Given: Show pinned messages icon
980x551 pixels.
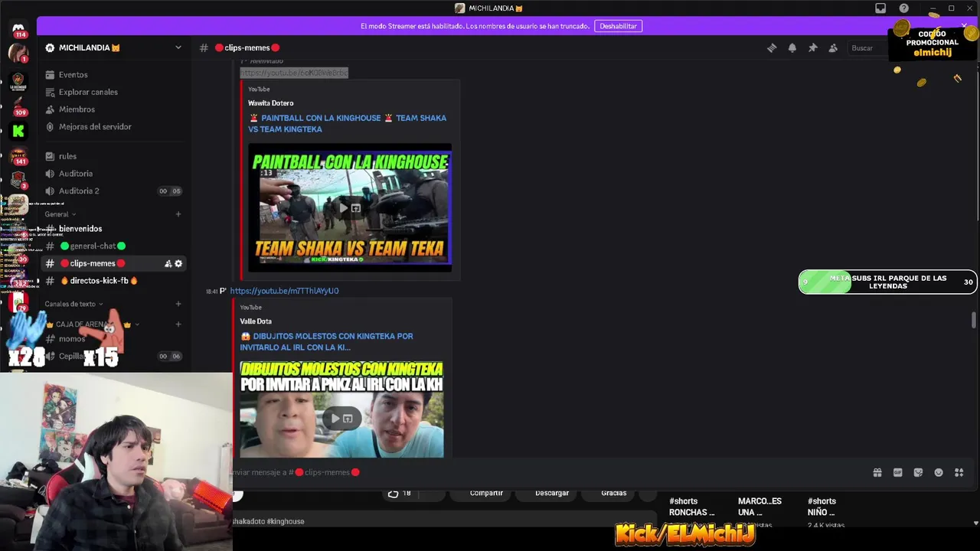Looking at the screenshot, I should (813, 47).
